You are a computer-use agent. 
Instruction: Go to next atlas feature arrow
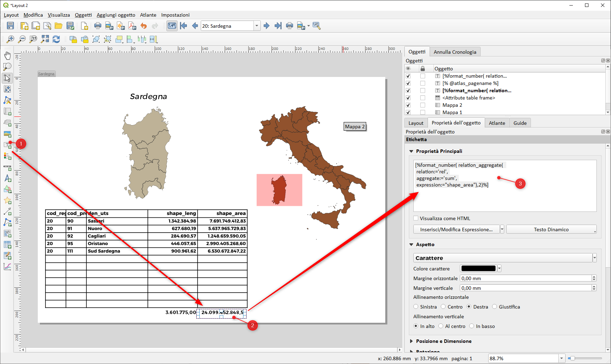(x=266, y=26)
